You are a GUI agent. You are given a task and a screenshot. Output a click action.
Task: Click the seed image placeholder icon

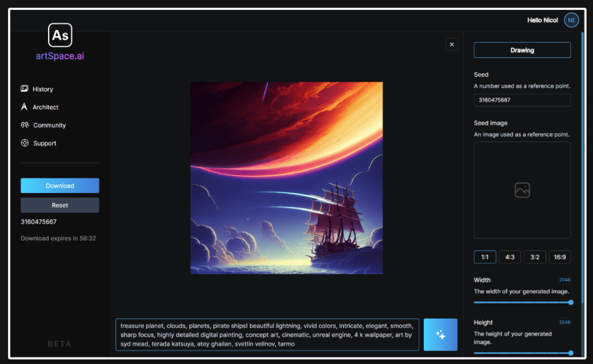[522, 190]
